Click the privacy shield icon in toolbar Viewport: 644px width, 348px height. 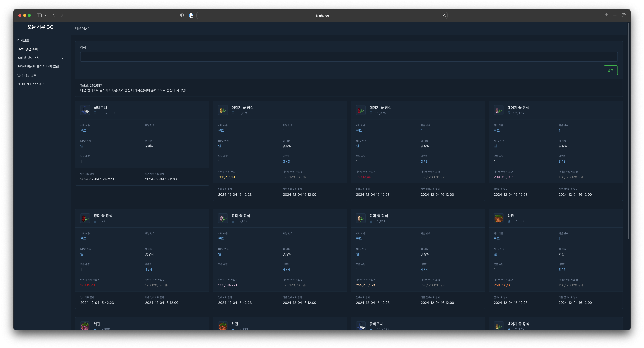tap(182, 16)
